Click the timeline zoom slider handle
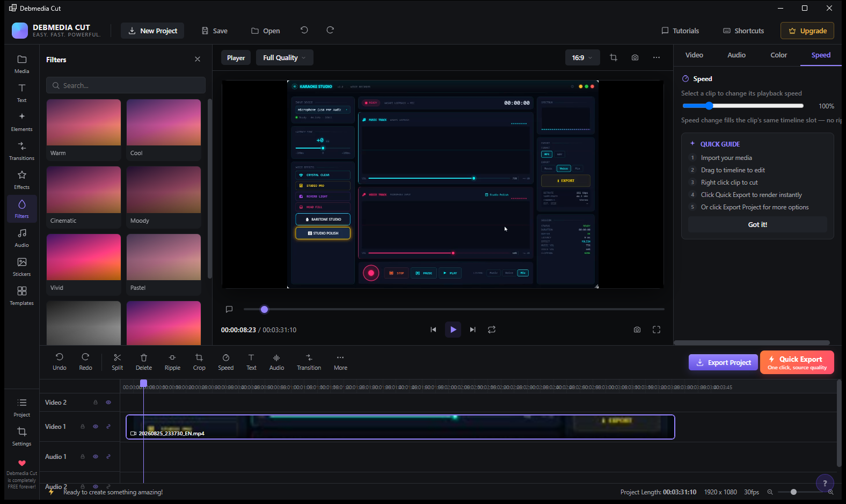 pyautogui.click(x=793, y=492)
